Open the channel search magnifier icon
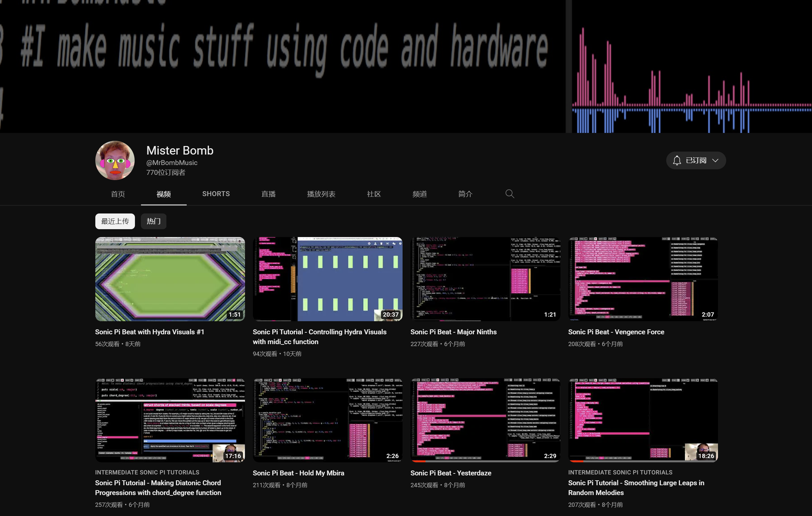The width and height of the screenshot is (812, 516). point(510,194)
